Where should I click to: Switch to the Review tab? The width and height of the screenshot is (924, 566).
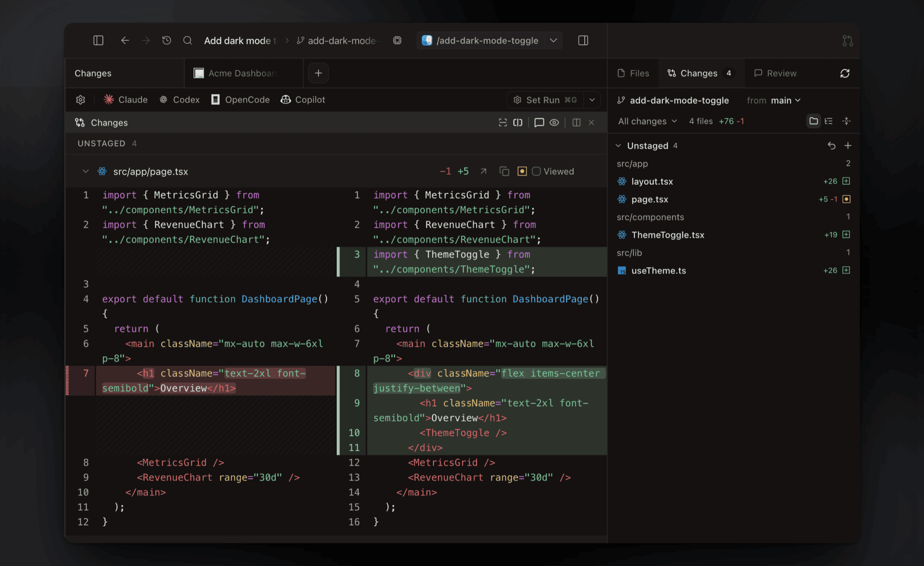[775, 74]
